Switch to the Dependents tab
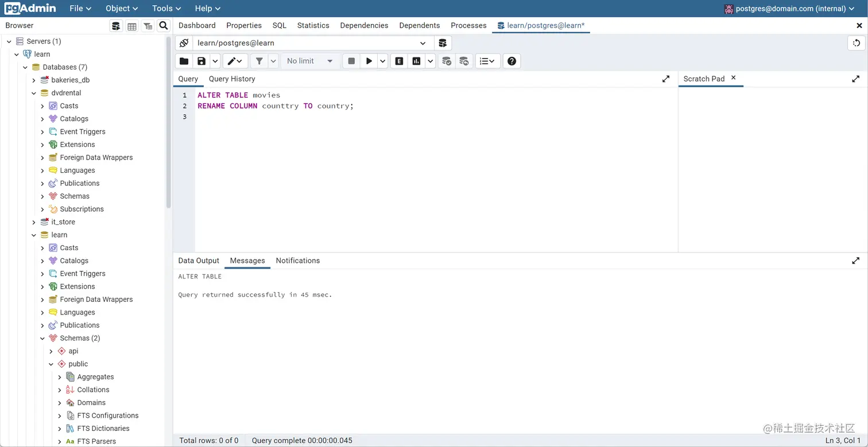 click(x=420, y=25)
